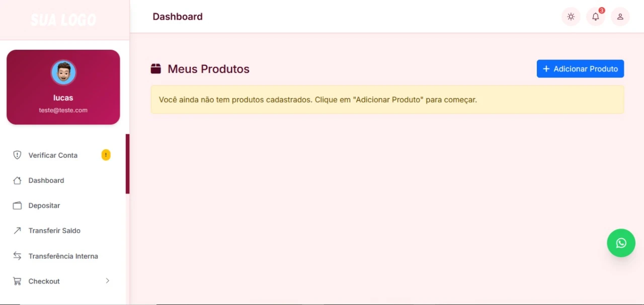This screenshot has height=305, width=644.
Task: Click the wallet icon beside Depositar
Action: click(x=17, y=206)
